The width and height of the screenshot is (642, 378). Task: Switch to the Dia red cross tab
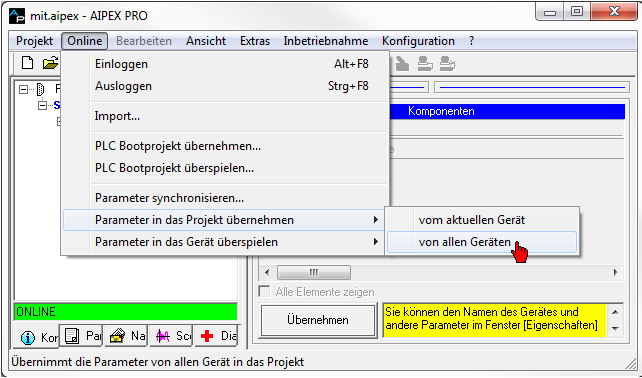(216, 336)
